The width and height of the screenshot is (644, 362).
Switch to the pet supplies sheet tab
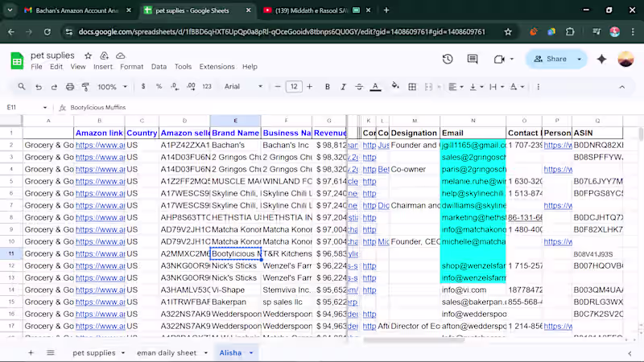[x=94, y=352]
